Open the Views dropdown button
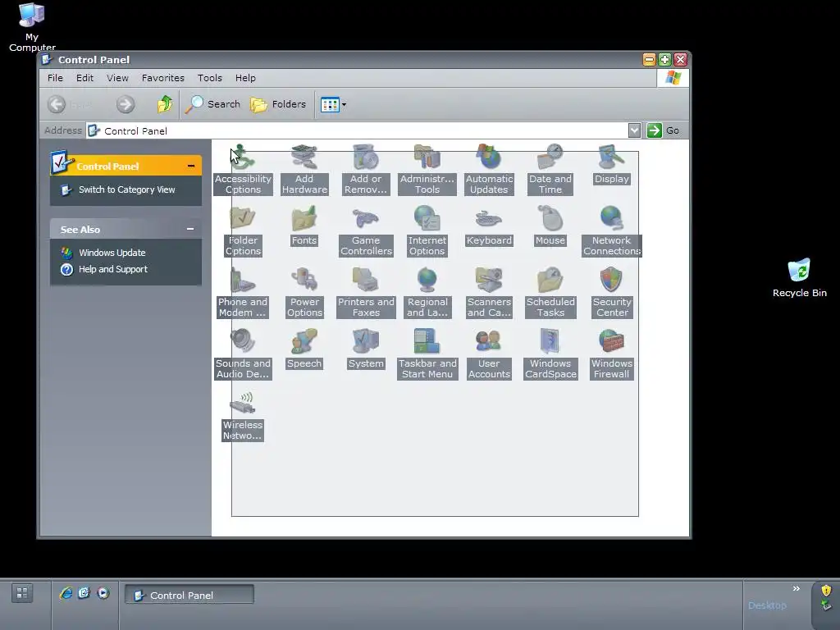The height and width of the screenshot is (630, 840). click(333, 104)
